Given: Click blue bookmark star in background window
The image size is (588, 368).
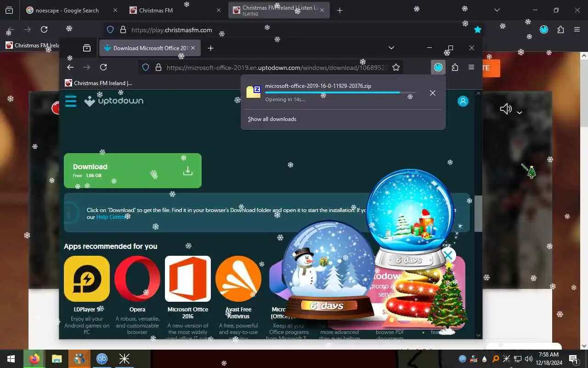Looking at the screenshot, I should point(478,29).
